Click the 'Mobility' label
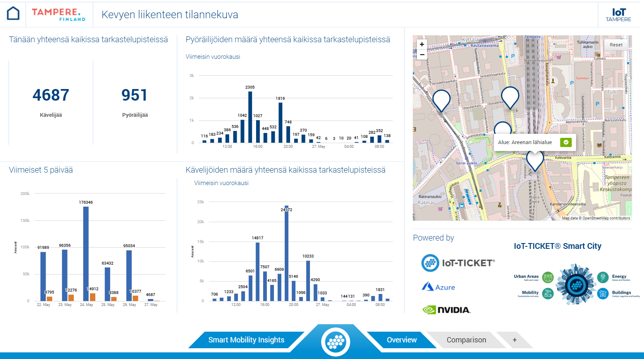Viewport: 644px width, 359px height. click(x=530, y=292)
